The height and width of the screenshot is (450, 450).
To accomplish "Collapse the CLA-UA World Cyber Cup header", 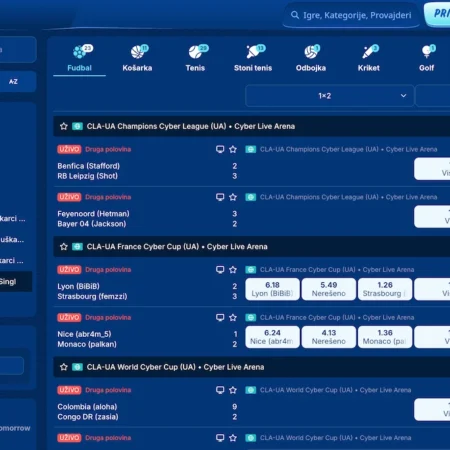I will [x=252, y=367].
